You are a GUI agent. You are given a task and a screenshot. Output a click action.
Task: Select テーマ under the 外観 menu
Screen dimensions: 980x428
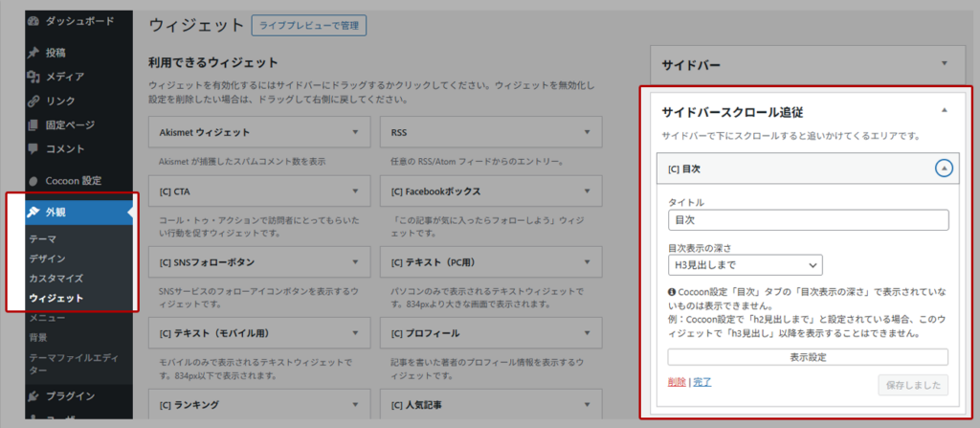click(x=42, y=238)
